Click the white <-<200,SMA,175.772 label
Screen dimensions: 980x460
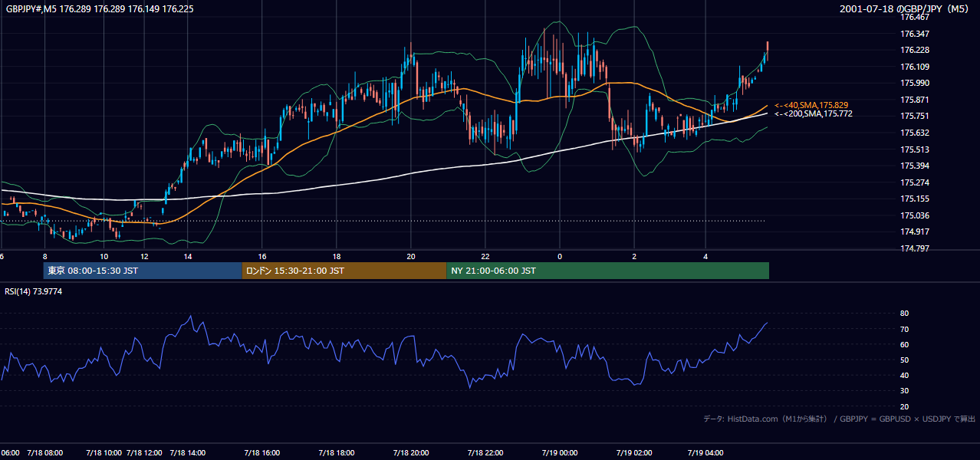814,114
